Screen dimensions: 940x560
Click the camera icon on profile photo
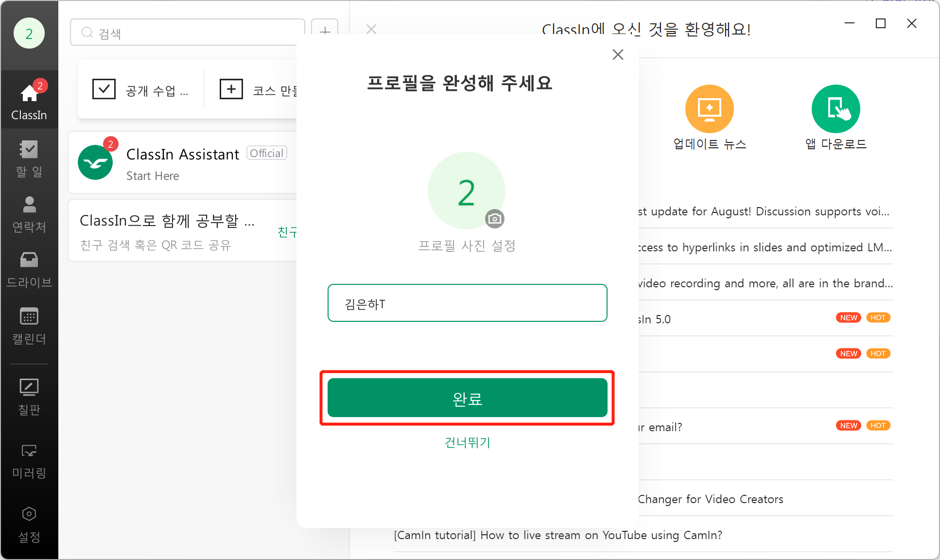click(495, 219)
